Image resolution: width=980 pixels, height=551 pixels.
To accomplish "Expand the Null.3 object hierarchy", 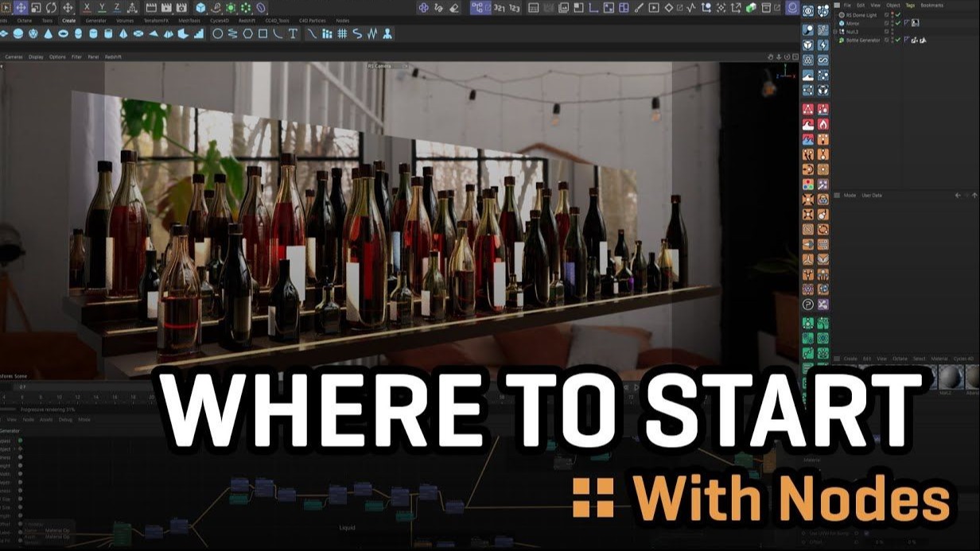I will click(834, 32).
